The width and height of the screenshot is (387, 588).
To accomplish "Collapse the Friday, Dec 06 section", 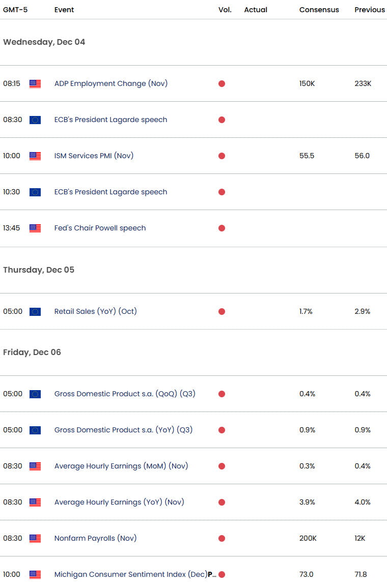I will (32, 352).
